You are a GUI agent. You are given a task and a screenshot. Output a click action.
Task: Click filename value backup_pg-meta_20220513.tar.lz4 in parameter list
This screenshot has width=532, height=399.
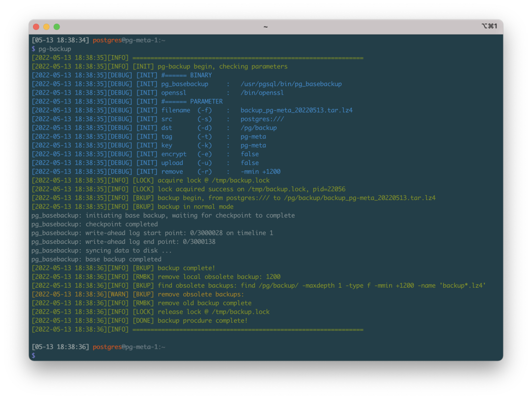pos(296,110)
